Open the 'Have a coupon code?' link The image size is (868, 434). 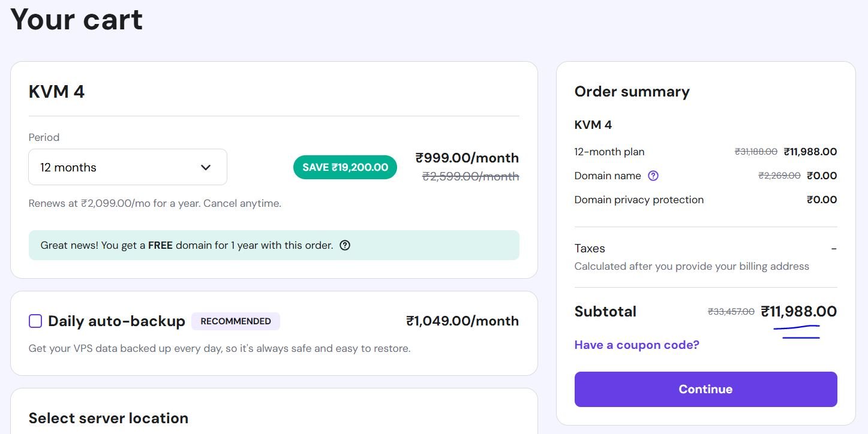point(636,345)
